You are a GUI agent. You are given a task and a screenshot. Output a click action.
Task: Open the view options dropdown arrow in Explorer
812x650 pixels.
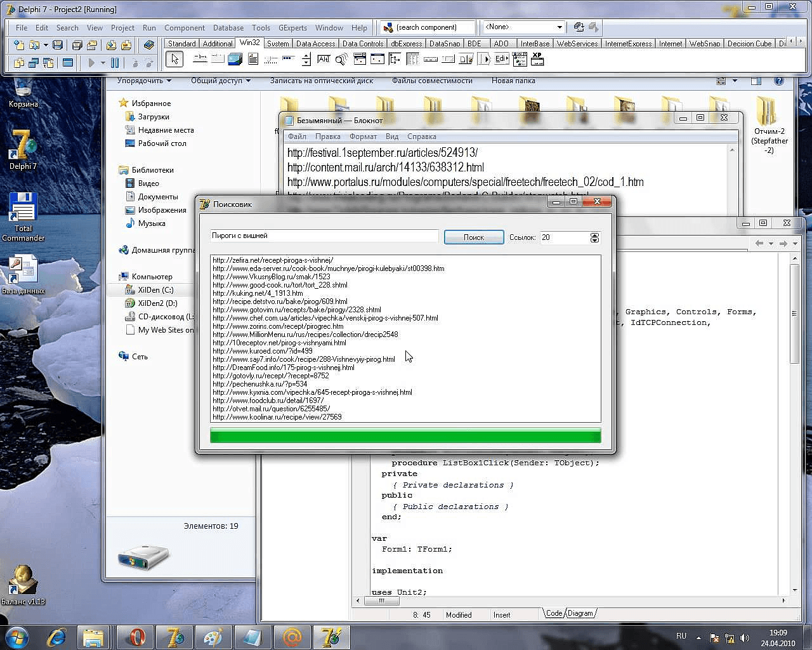pos(735,81)
